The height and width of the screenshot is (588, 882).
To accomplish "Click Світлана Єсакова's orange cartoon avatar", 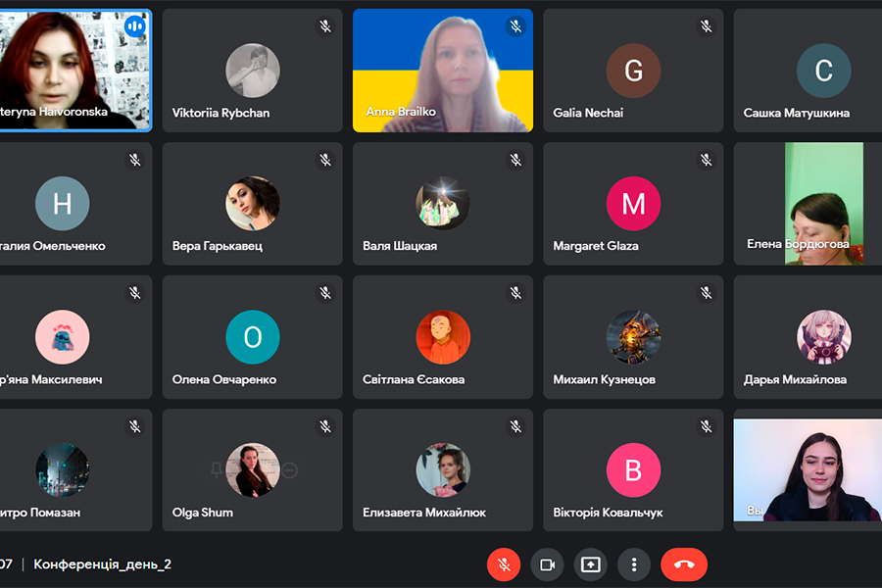I will [x=443, y=337].
